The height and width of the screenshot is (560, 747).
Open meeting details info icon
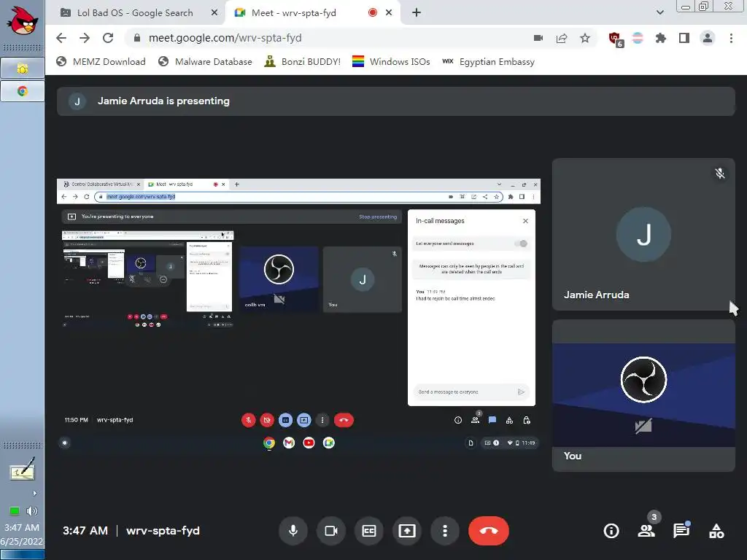[x=611, y=531]
